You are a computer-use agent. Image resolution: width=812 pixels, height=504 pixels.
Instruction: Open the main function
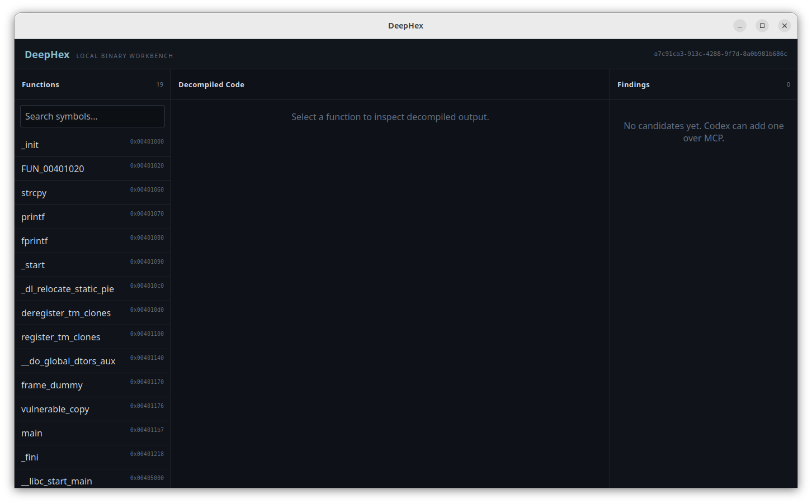(92, 433)
